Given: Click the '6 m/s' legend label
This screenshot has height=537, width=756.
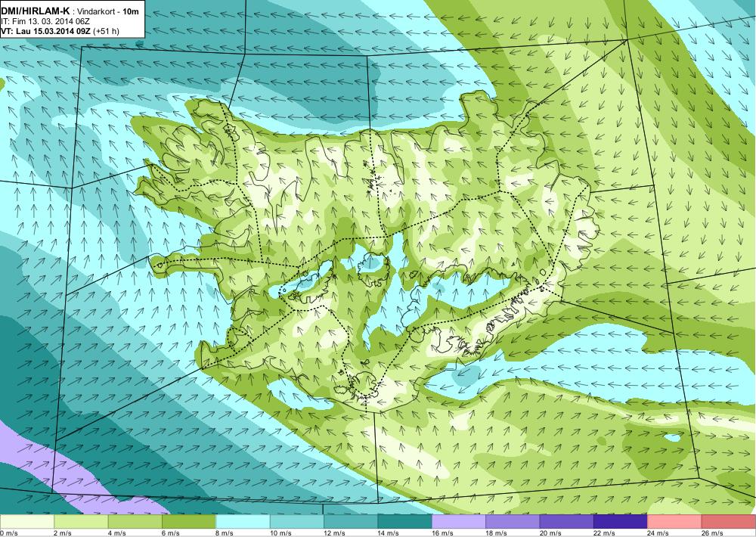Looking at the screenshot, I should click(x=171, y=532).
